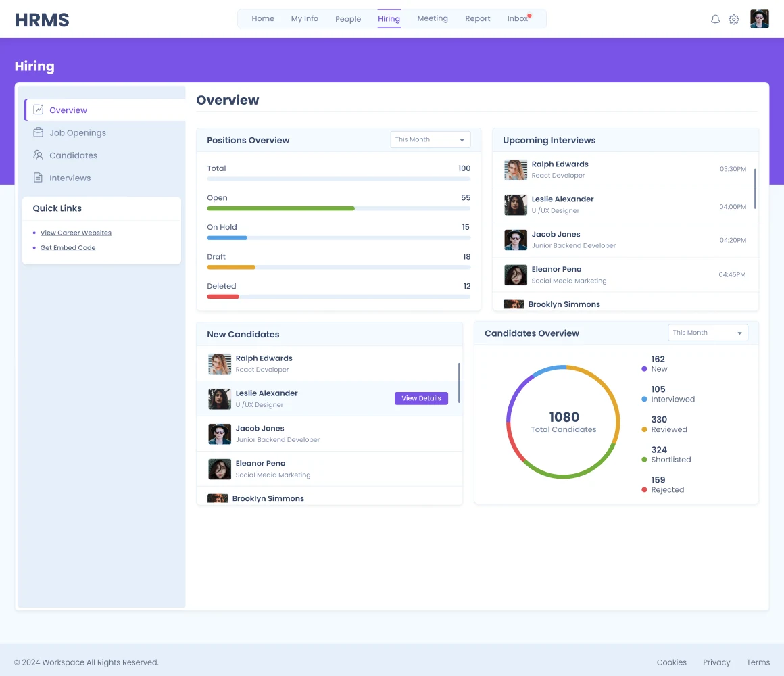Click the red Rejected legend dot
The image size is (784, 676).
644,489
